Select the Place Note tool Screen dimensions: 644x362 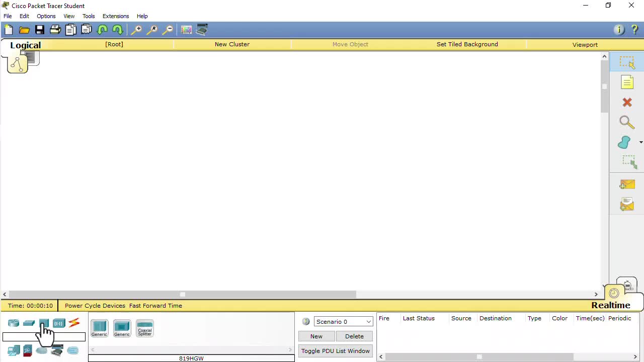click(627, 82)
